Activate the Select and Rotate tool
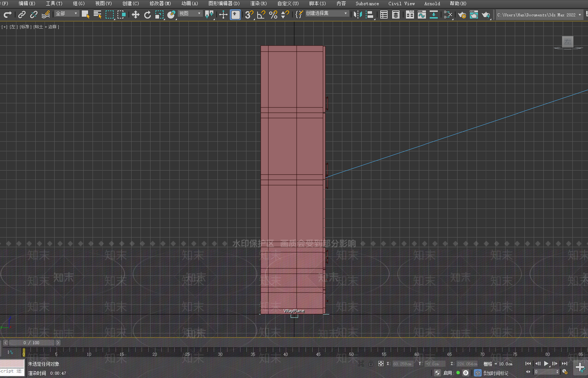Image resolution: width=588 pixels, height=378 pixels. click(x=147, y=15)
